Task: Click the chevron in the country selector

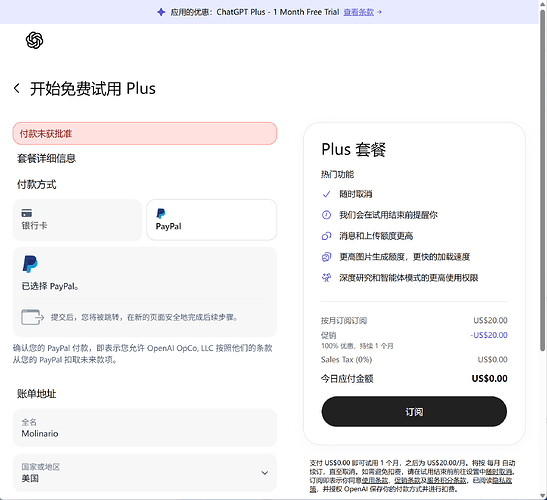Action: (x=265, y=473)
